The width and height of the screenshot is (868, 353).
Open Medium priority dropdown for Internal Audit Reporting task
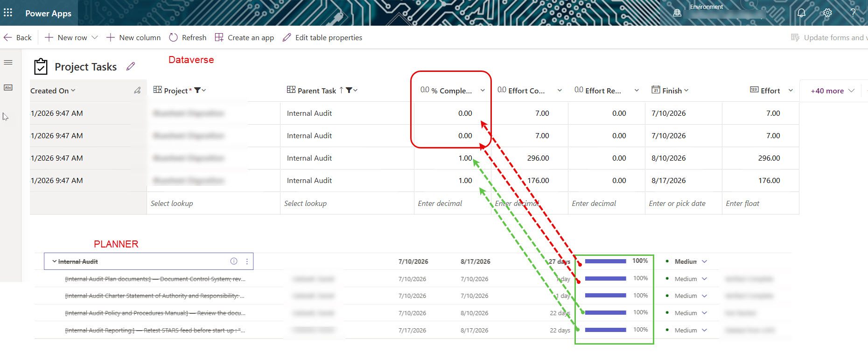click(x=704, y=330)
